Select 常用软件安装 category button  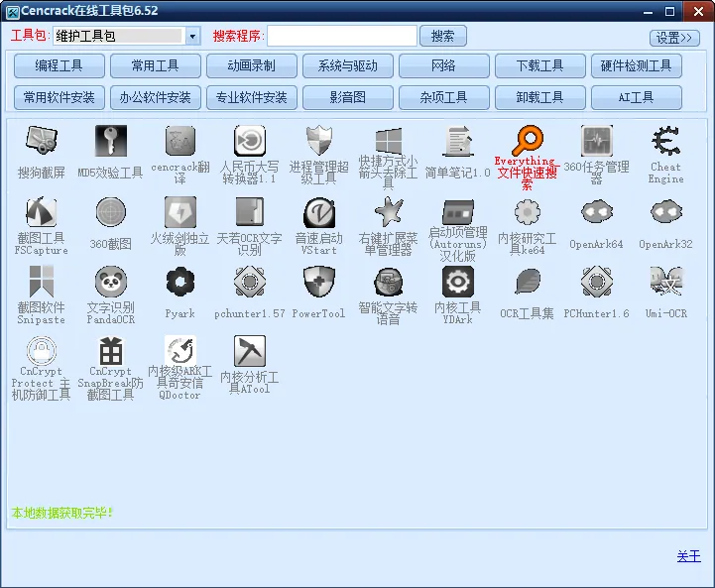[x=60, y=97]
